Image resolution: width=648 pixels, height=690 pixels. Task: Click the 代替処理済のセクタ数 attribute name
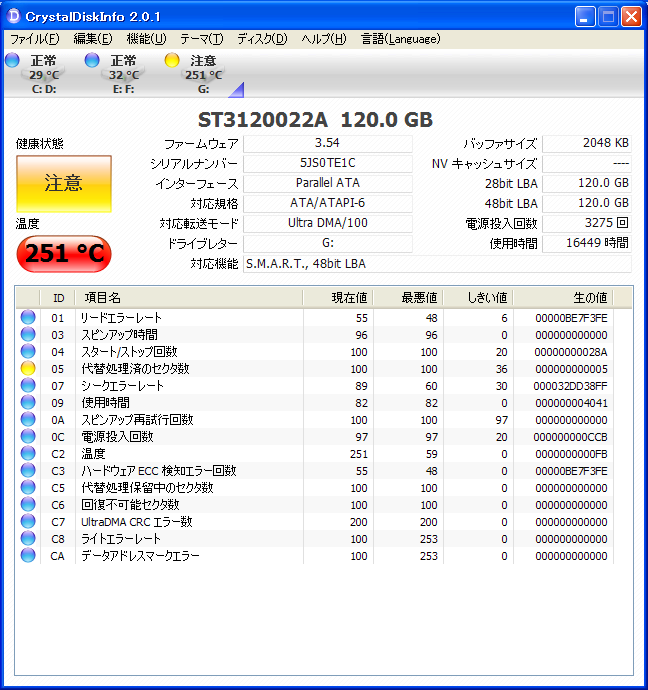pyautogui.click(x=135, y=369)
